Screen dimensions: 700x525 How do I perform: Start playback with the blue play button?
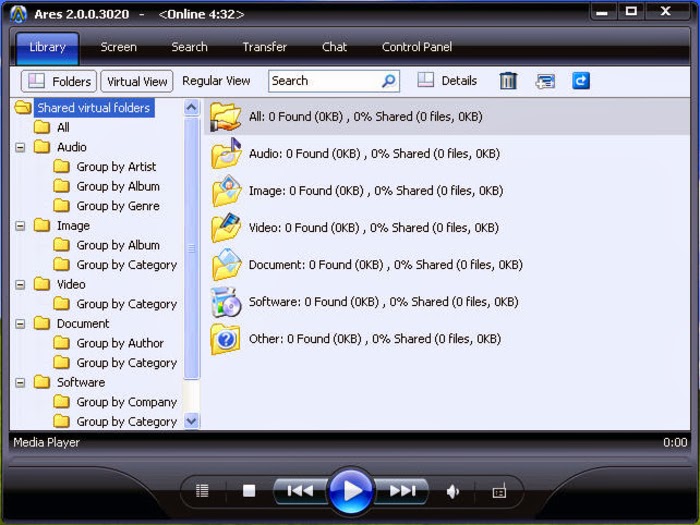click(x=351, y=491)
